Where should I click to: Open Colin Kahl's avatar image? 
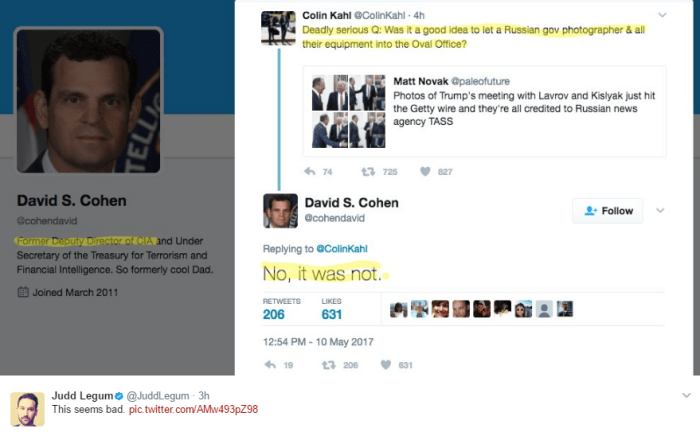[278, 28]
